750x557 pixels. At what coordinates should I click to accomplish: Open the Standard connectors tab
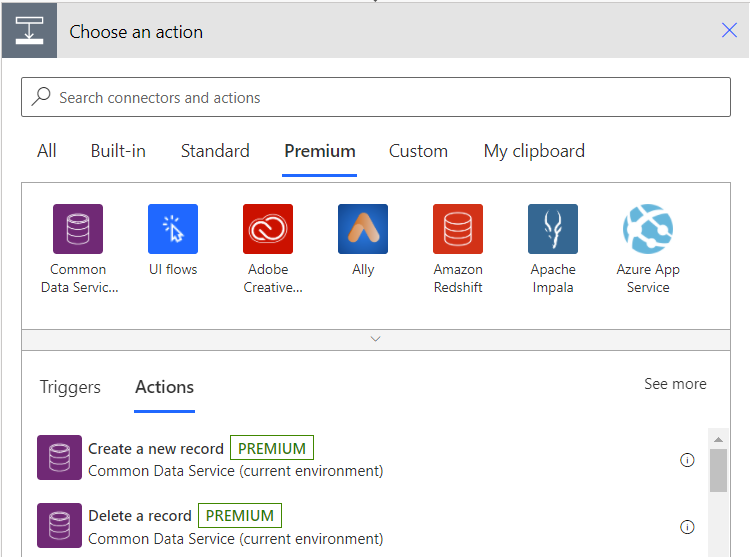[215, 151]
